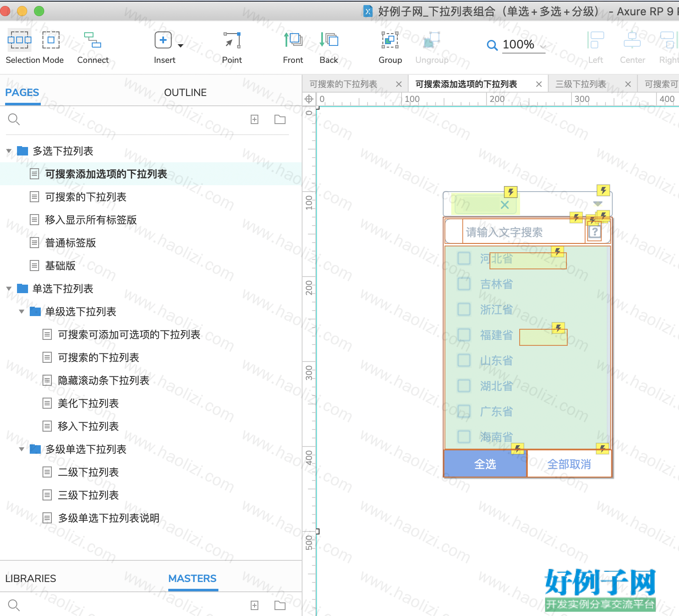The image size is (679, 616).
Task: Switch to the PAGES tab
Action: 22,93
